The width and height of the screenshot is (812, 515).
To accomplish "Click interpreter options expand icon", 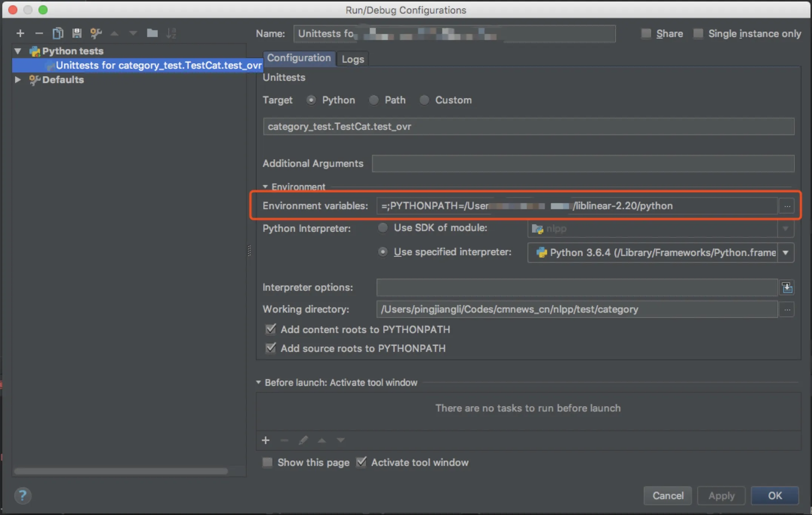I will 787,288.
